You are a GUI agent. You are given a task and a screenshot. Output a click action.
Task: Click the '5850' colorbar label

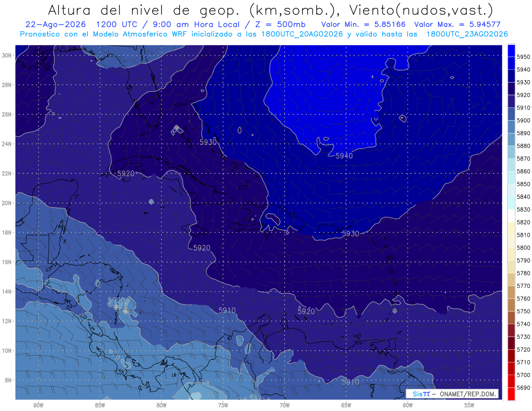point(523,184)
